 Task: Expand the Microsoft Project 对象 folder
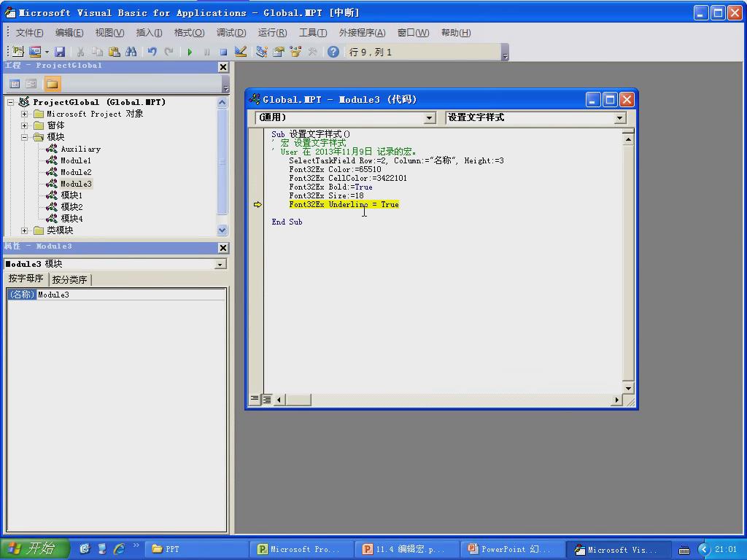[24, 114]
